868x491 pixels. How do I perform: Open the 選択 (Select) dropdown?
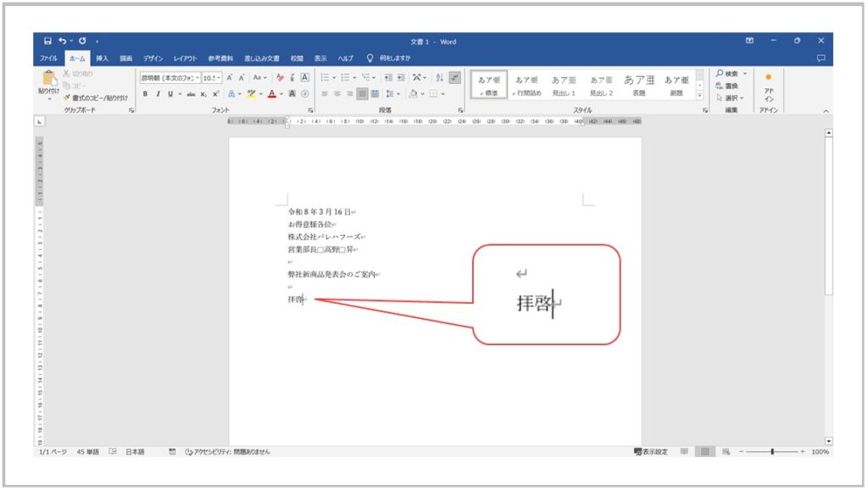click(728, 97)
